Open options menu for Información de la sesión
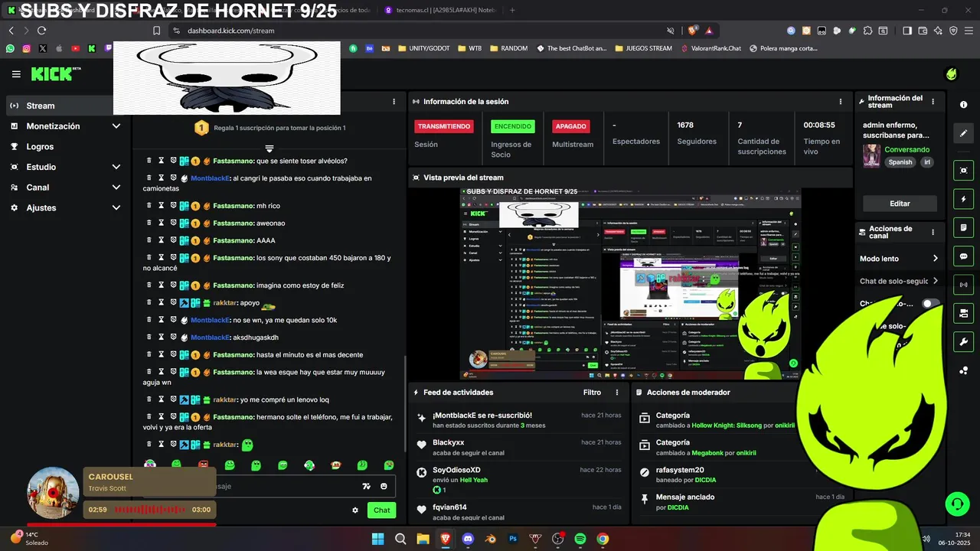Image resolution: width=980 pixels, height=551 pixels. 841,101
